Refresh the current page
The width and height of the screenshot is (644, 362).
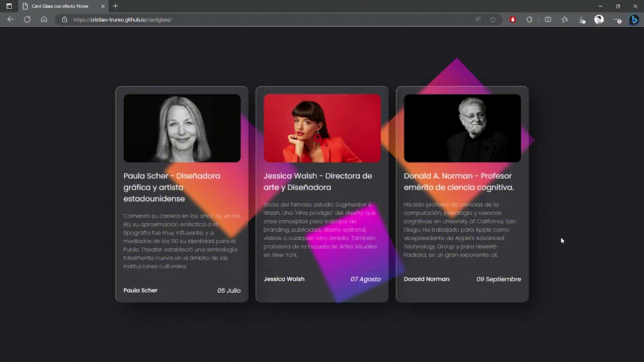27,20
